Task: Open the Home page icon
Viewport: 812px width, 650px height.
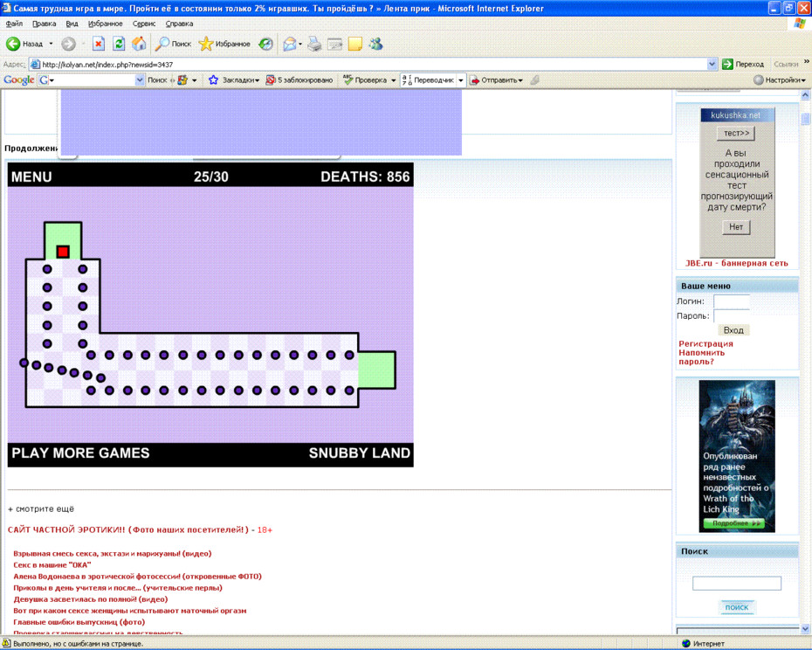Action: (139, 44)
